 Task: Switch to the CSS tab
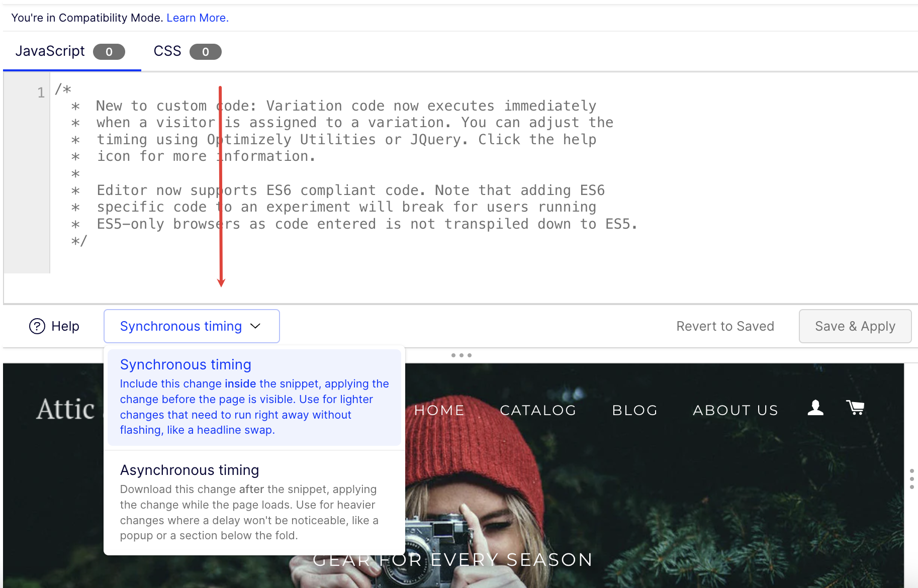click(167, 51)
